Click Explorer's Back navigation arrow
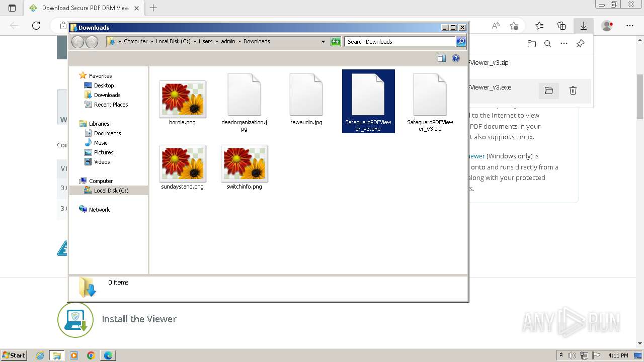This screenshot has width=644, height=362. 77,42
